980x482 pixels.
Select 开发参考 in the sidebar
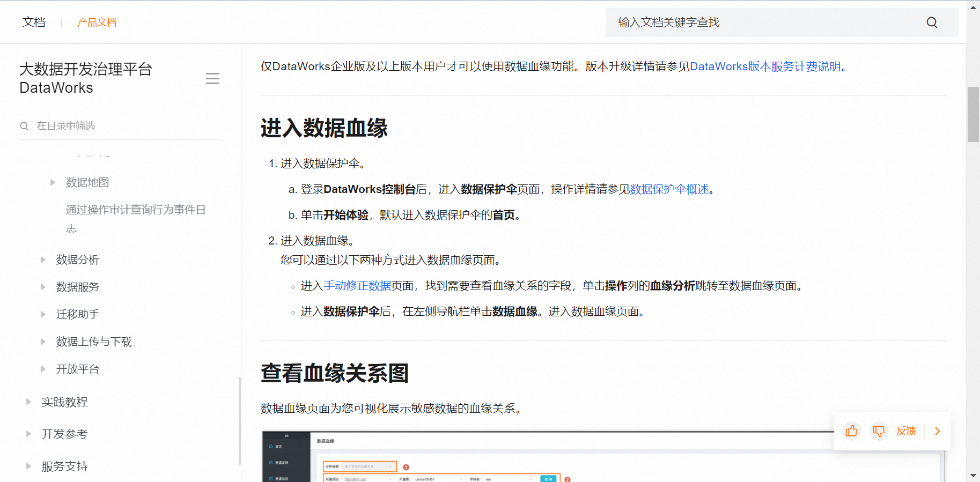pos(65,434)
